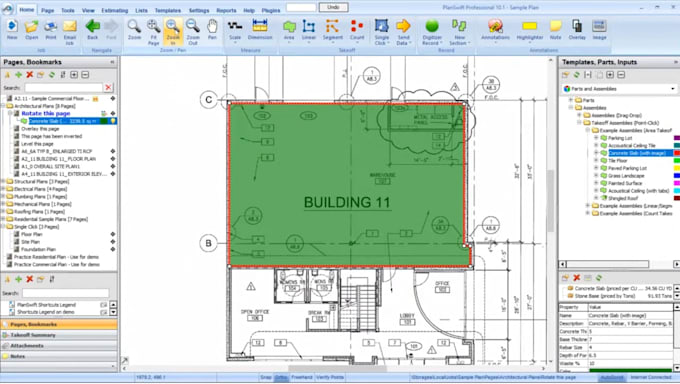Viewport: 680px width, 384px height.
Task: Expand the Electrical Plans folder
Action: coord(3,189)
